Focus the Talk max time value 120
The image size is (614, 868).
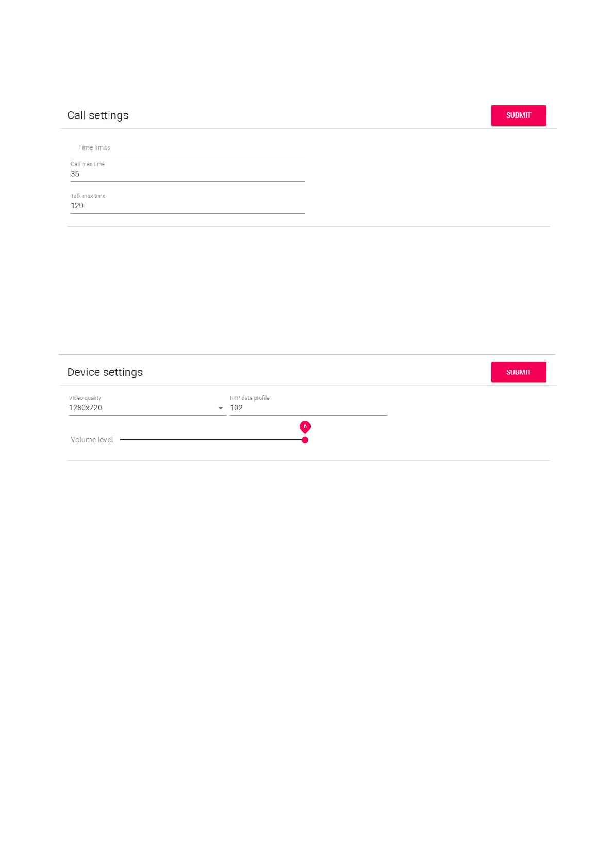[77, 206]
